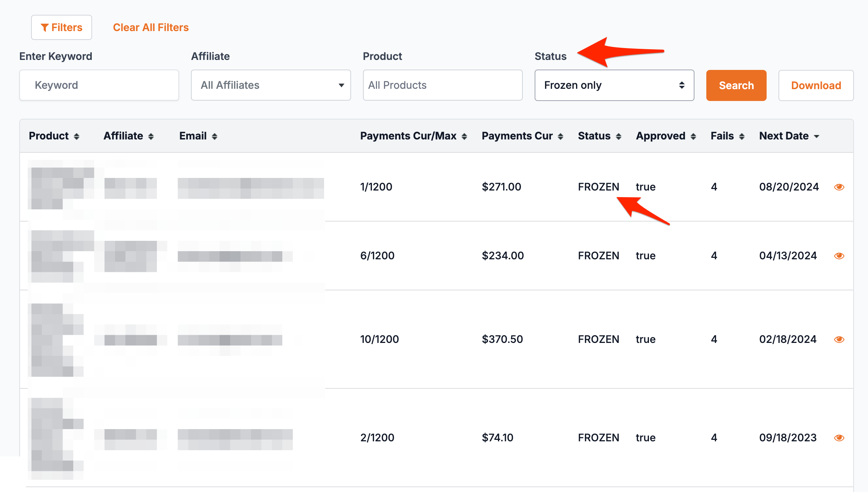Sort by Payments Cur/Max sort icon

pyautogui.click(x=464, y=137)
